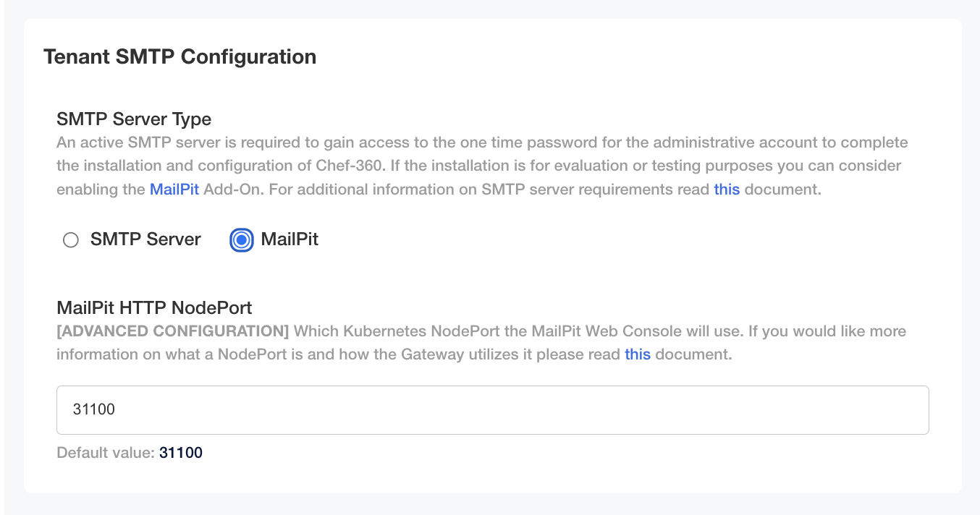Viewport: 980px width, 515px height.
Task: Click the SMTP Server Type heading
Action: click(133, 119)
